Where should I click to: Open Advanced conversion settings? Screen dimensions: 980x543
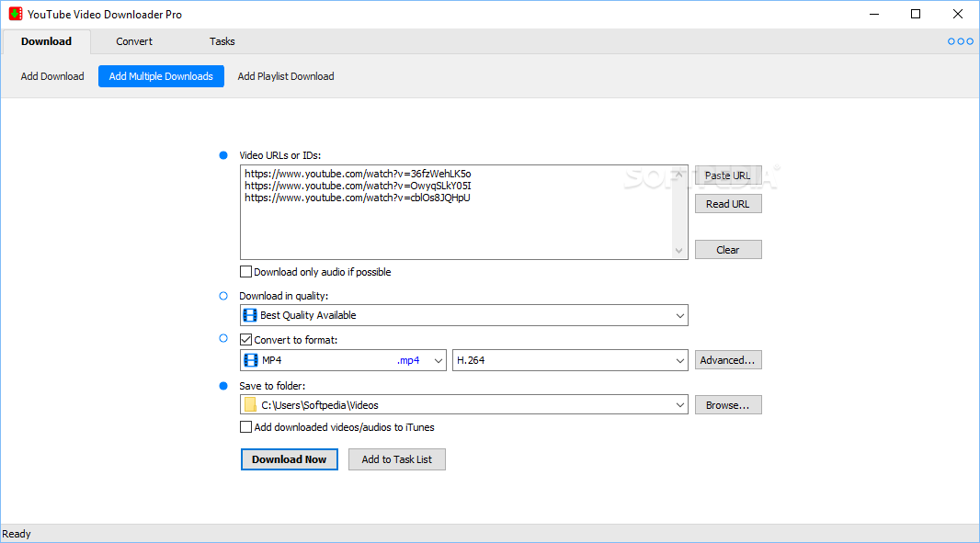pyautogui.click(x=728, y=360)
